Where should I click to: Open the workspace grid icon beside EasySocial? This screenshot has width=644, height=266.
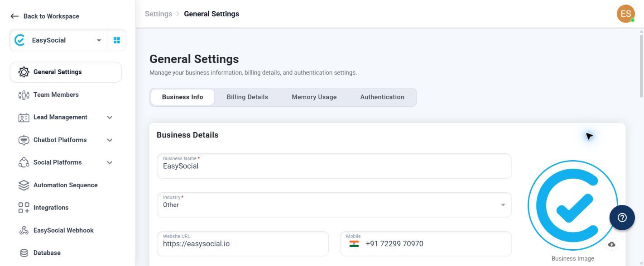[x=116, y=40]
